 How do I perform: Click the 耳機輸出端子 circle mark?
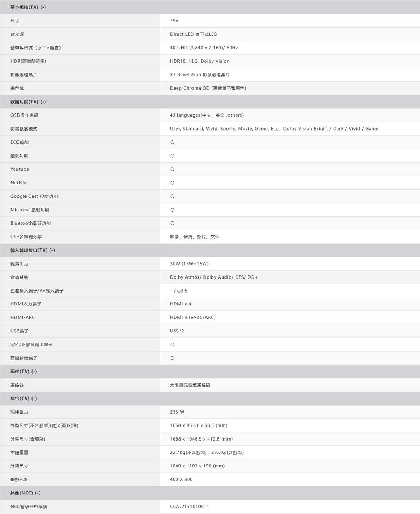tap(172, 358)
